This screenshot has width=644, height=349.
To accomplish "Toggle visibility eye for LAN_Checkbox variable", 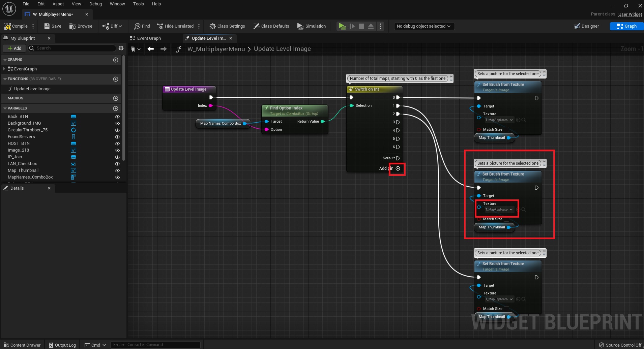I will [x=117, y=164].
